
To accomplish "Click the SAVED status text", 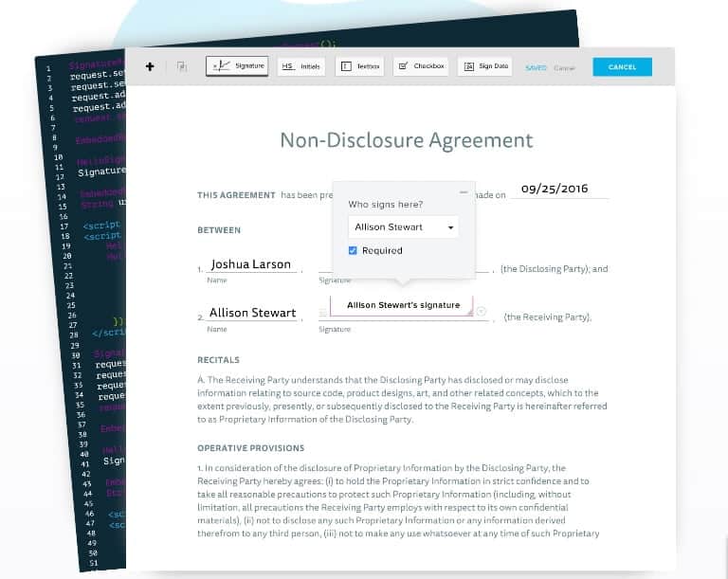I will [x=536, y=67].
